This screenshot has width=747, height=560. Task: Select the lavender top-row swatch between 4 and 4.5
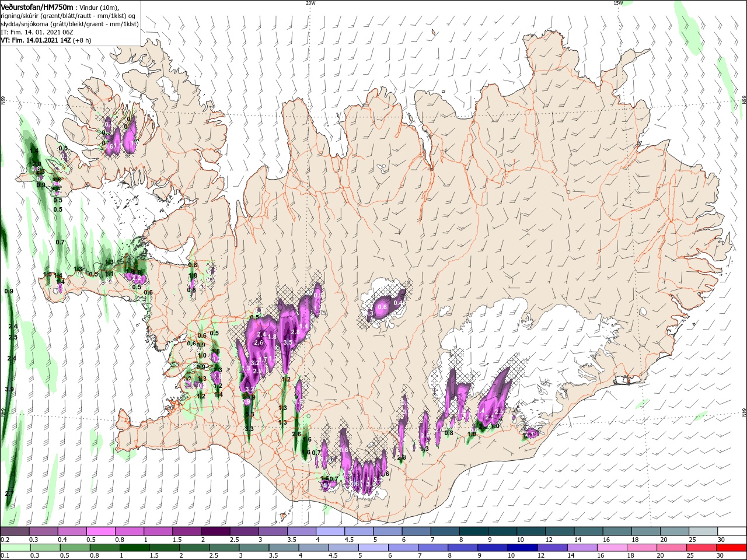point(330,531)
